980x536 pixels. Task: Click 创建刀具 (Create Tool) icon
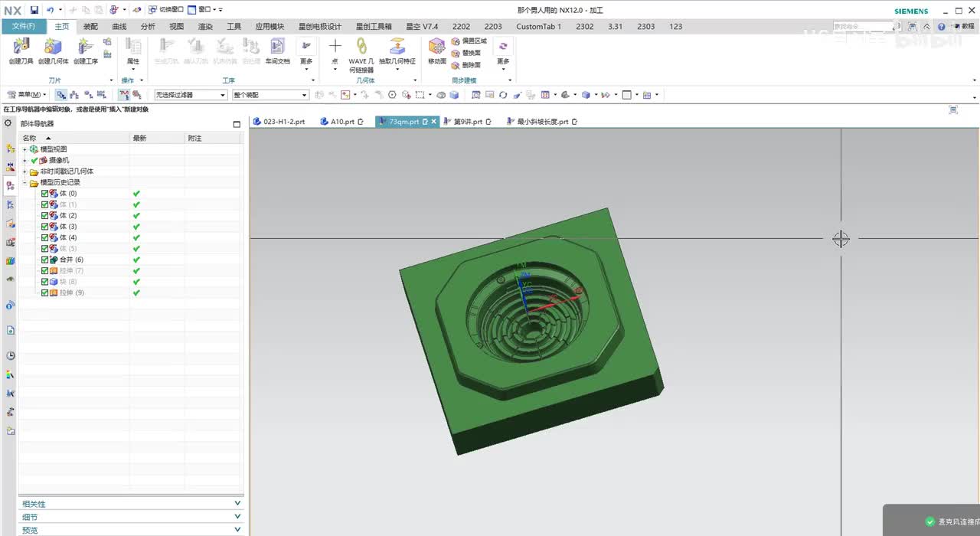tap(21, 51)
